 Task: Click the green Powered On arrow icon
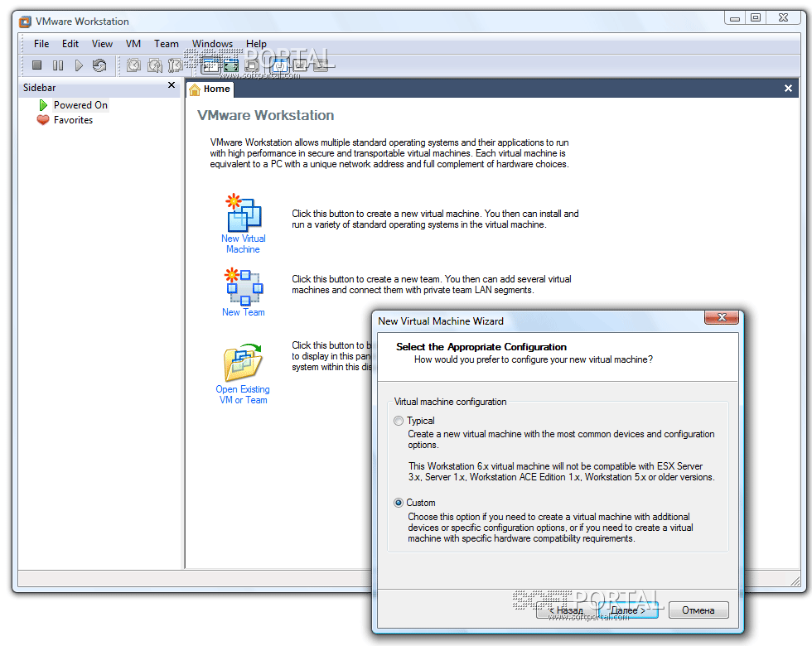[43, 105]
